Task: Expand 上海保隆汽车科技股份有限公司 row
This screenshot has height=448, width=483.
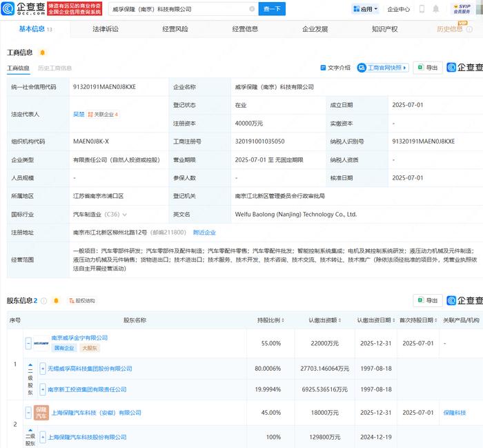Action: click(x=43, y=437)
